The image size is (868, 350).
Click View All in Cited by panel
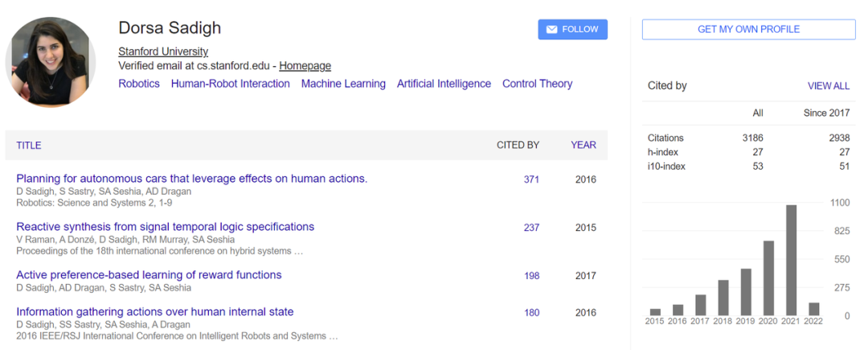(x=828, y=86)
